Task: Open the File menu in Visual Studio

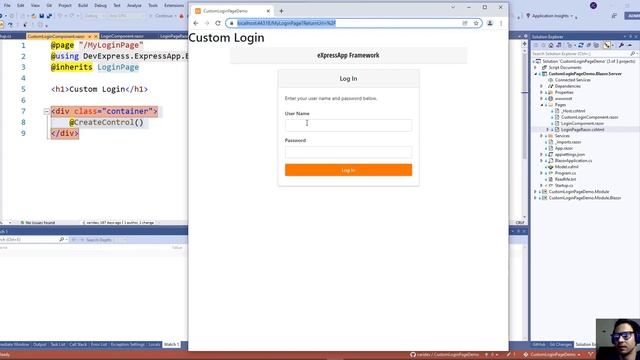Action: [x=7, y=6]
